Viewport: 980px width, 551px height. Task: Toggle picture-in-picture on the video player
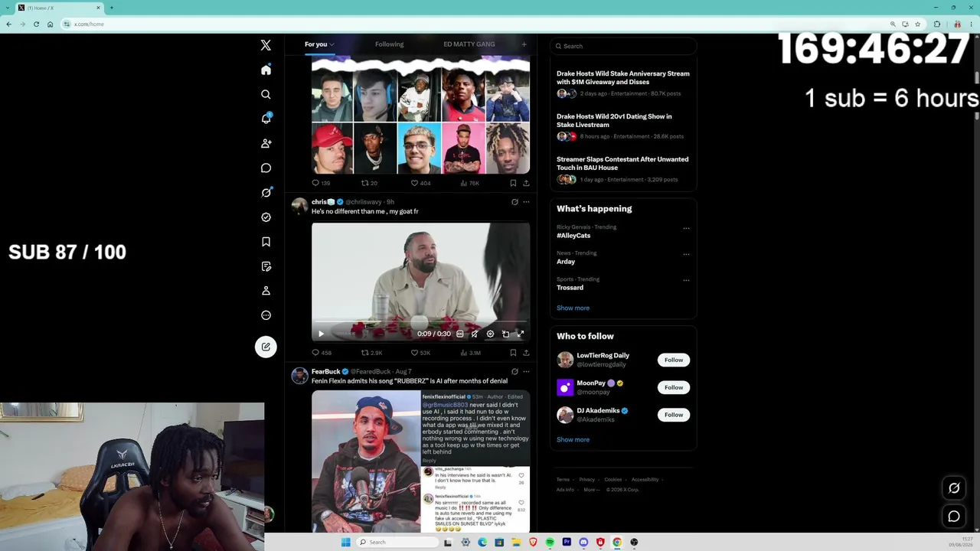point(505,334)
